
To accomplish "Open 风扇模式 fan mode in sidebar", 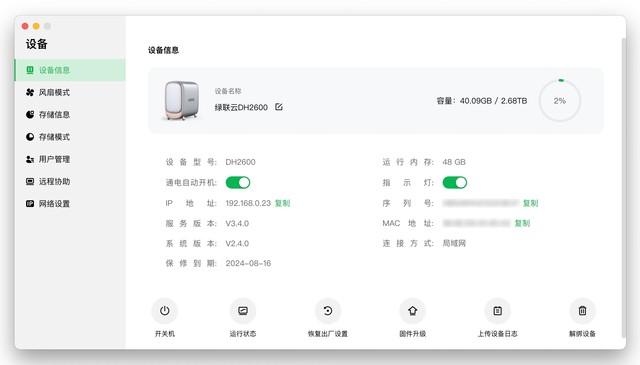I will pos(70,92).
